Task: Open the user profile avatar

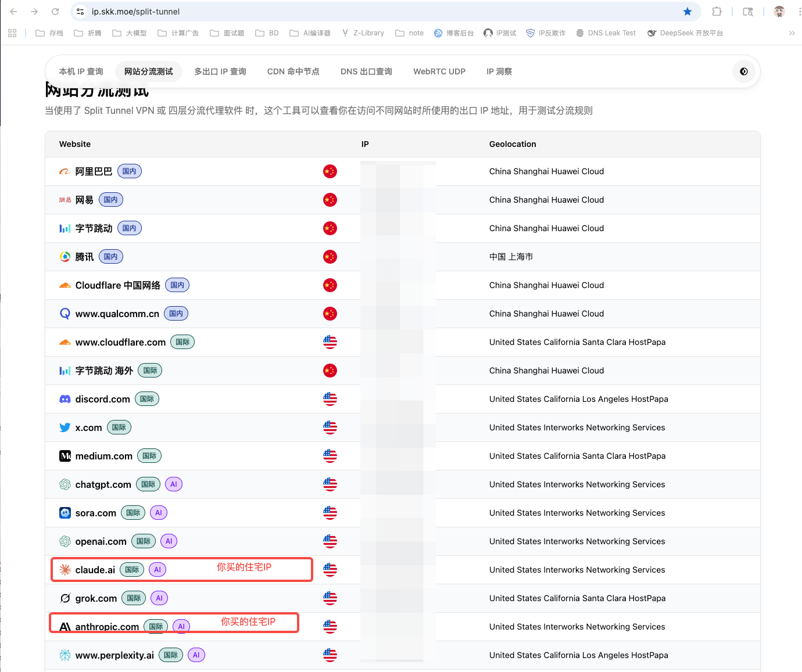Action: 779,12
